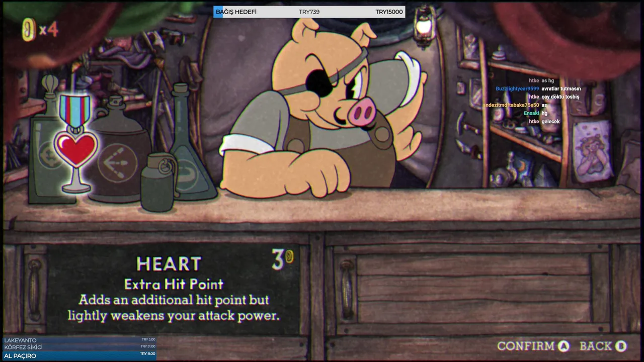This screenshot has height=362, width=644.
Task: Click the pig portrait poster on wall
Action: 593,151
